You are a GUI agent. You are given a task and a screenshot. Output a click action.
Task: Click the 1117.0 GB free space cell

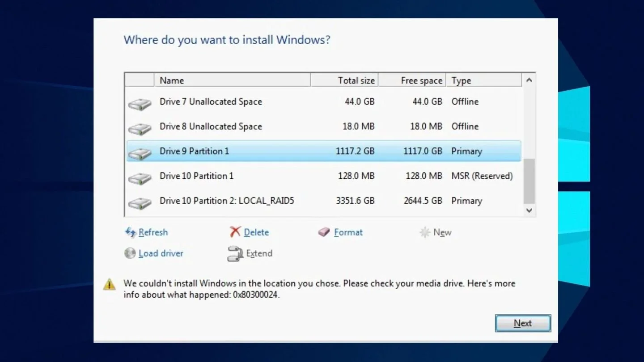tap(423, 151)
